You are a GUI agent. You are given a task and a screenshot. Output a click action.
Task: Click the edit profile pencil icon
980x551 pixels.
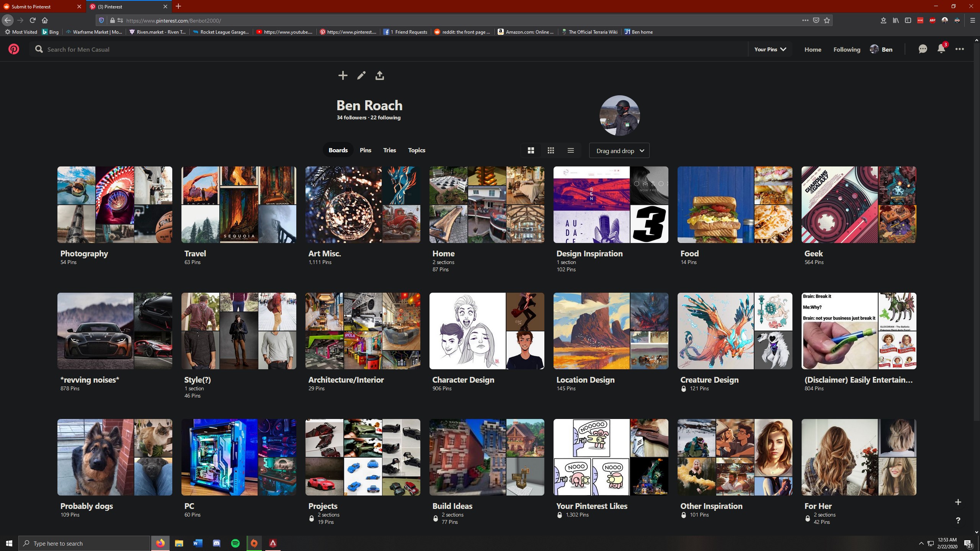tap(361, 75)
